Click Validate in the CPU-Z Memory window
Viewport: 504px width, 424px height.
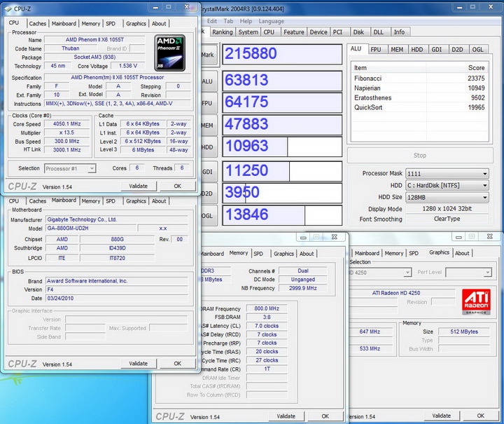(286, 416)
